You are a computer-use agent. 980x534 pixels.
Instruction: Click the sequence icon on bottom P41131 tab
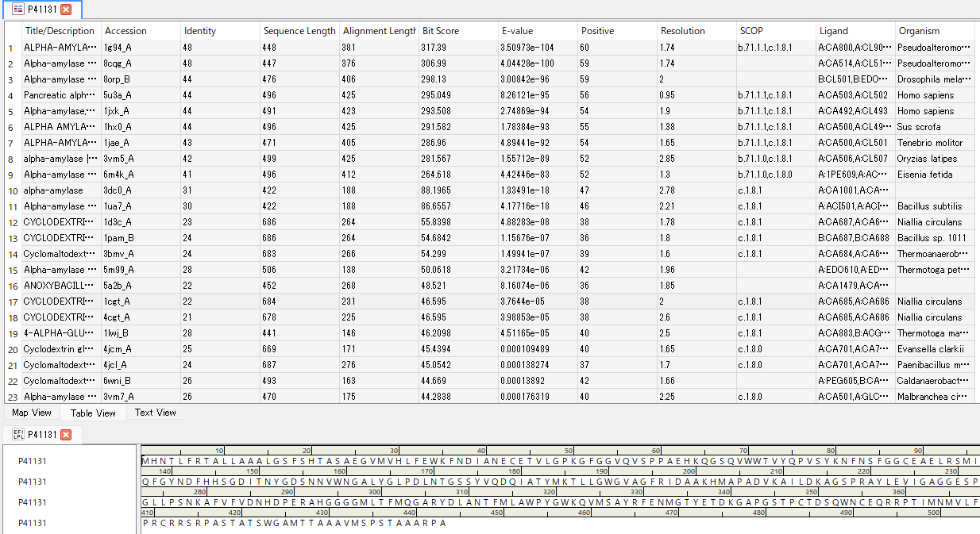tap(17, 434)
